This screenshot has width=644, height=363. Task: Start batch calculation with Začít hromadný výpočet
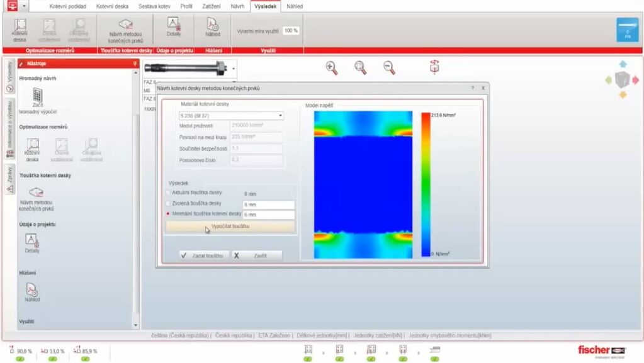pos(37,96)
